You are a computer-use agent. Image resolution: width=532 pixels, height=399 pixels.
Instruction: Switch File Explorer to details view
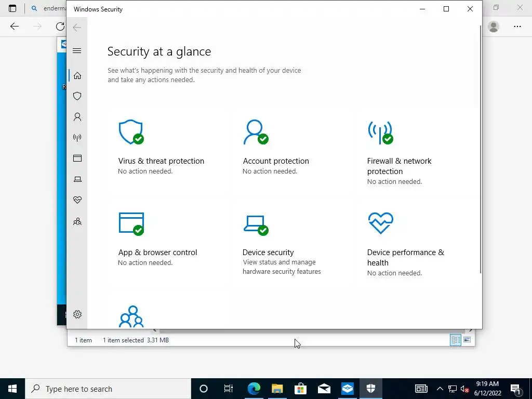pyautogui.click(x=455, y=340)
